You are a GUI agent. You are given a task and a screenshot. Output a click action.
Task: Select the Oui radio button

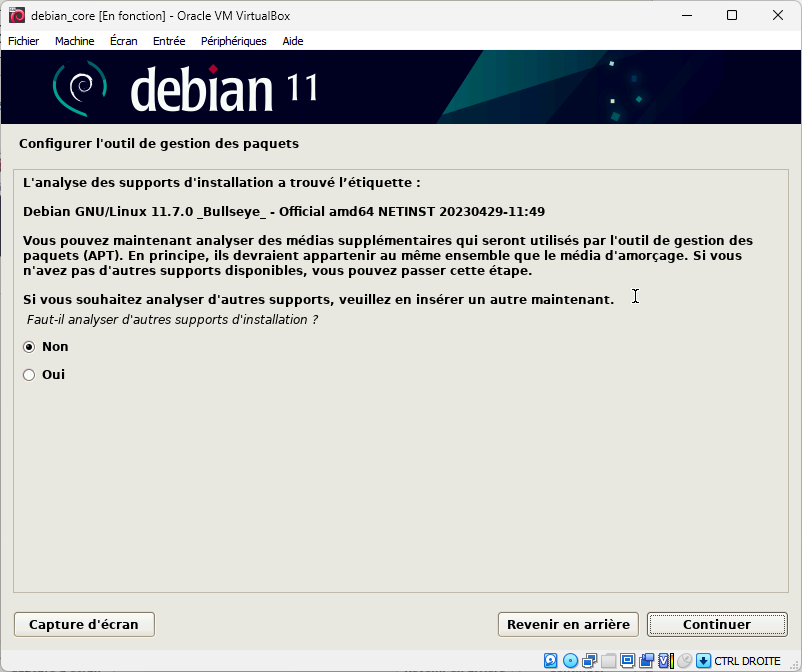[x=29, y=375]
